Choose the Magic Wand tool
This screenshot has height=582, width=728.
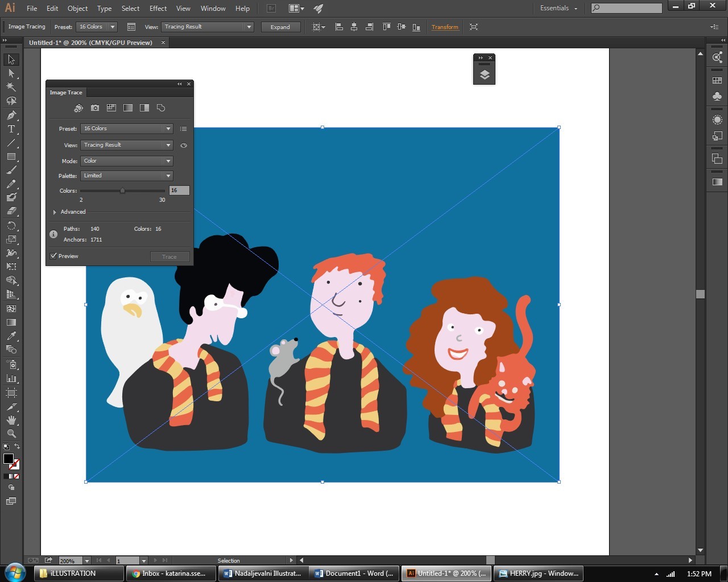11,87
